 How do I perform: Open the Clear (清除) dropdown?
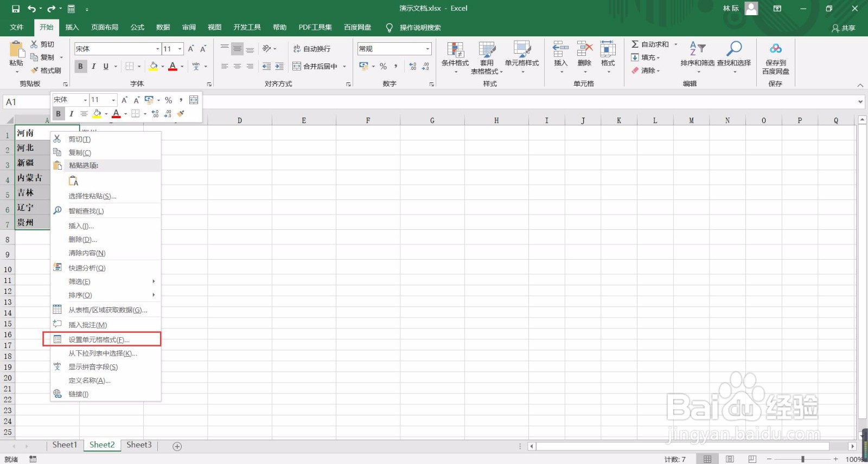click(646, 70)
